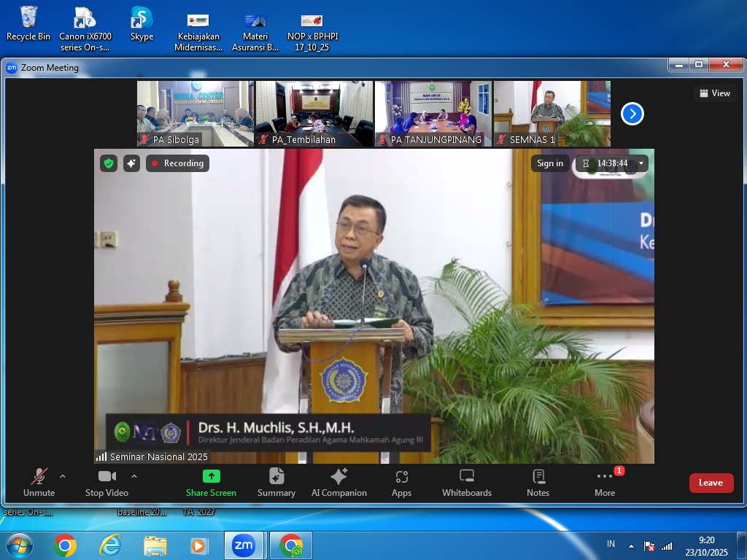Launch AI Companion from meeting toolbar

(x=338, y=483)
